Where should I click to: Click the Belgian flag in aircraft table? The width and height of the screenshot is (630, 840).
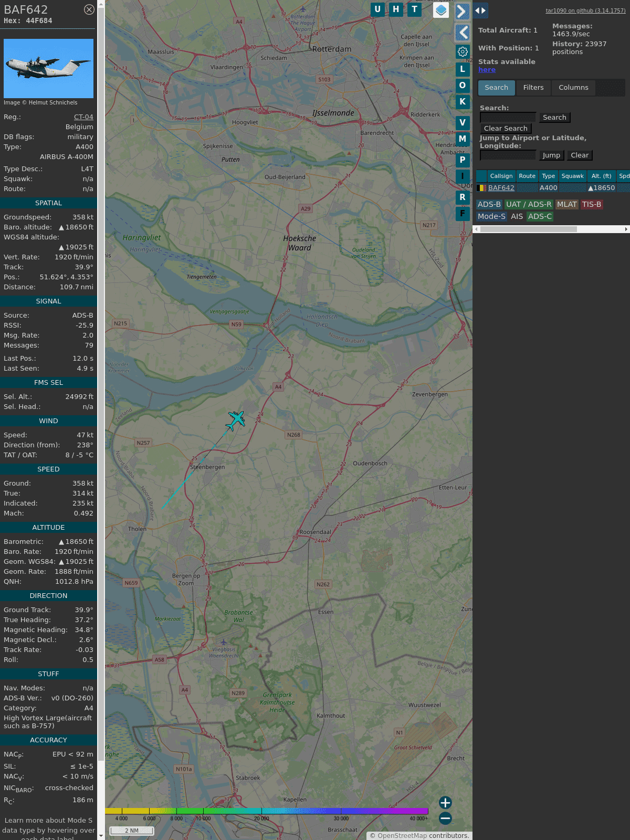tap(481, 188)
